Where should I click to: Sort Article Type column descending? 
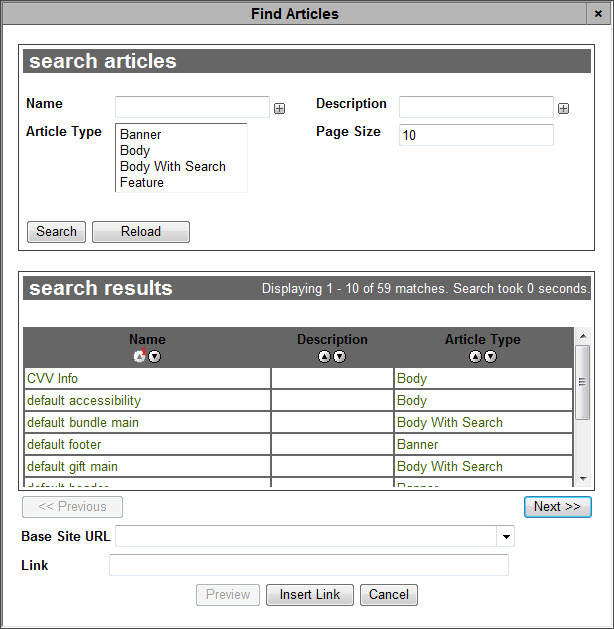coord(490,356)
